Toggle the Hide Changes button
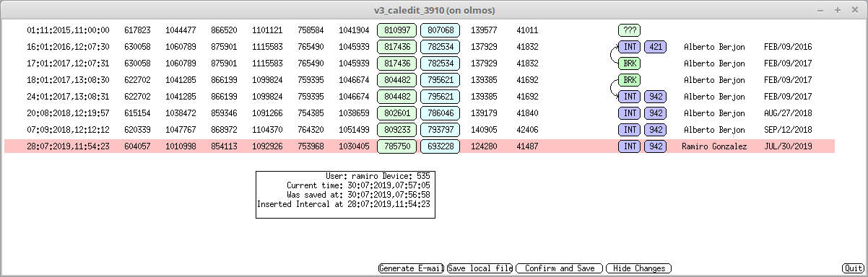 639,268
